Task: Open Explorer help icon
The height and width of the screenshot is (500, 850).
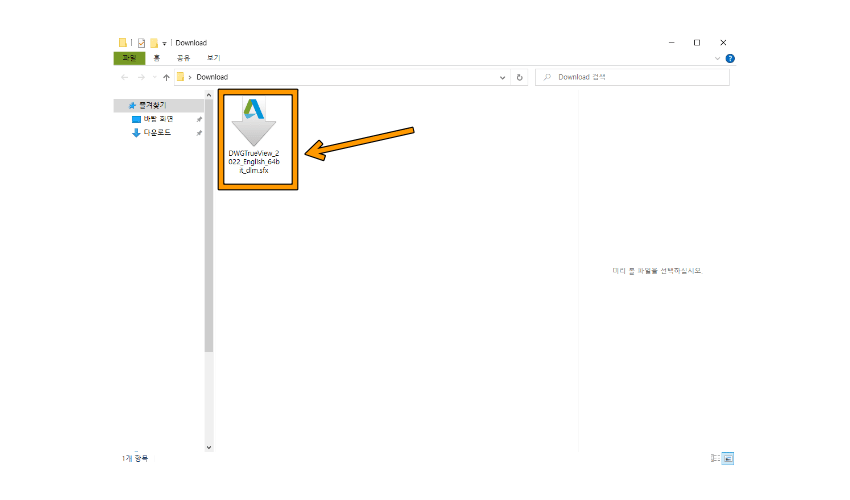Action: pos(730,59)
